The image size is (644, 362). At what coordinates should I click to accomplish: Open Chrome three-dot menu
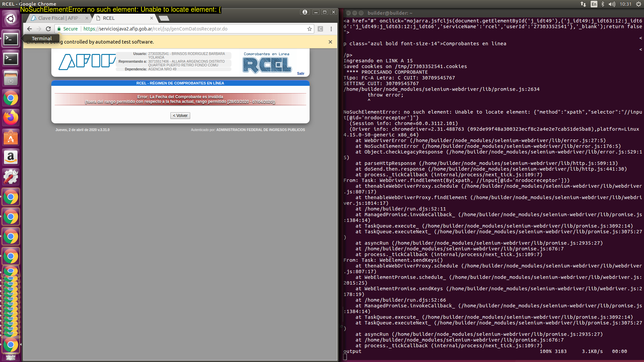(x=331, y=29)
